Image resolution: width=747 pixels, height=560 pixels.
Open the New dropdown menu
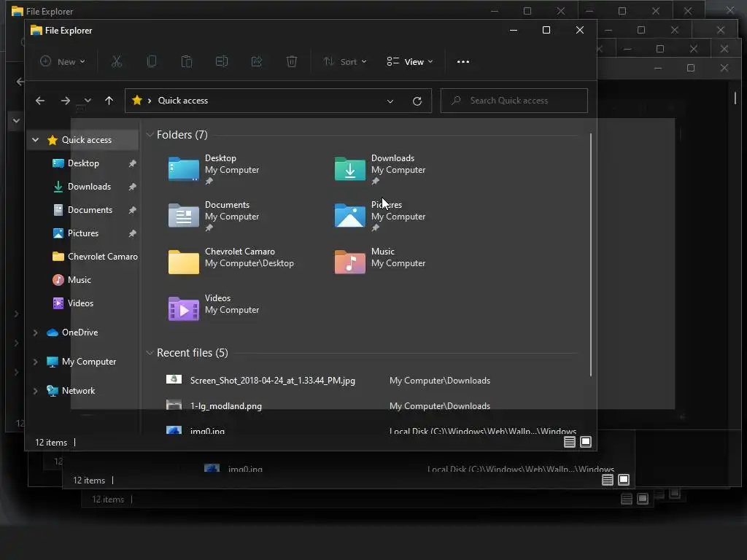point(63,61)
